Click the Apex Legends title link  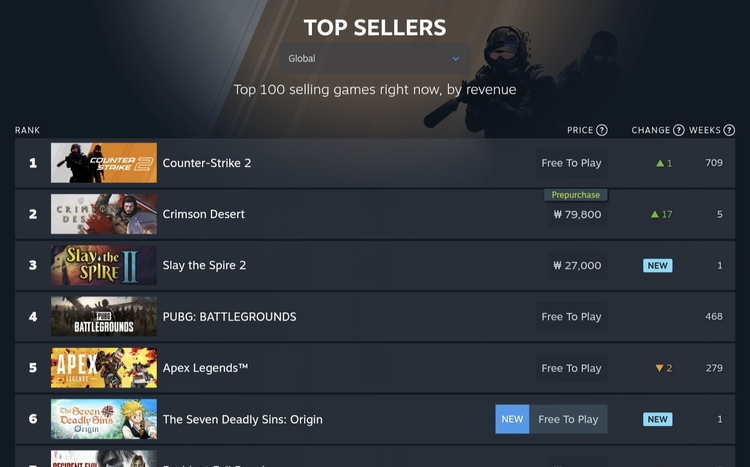[x=205, y=368]
